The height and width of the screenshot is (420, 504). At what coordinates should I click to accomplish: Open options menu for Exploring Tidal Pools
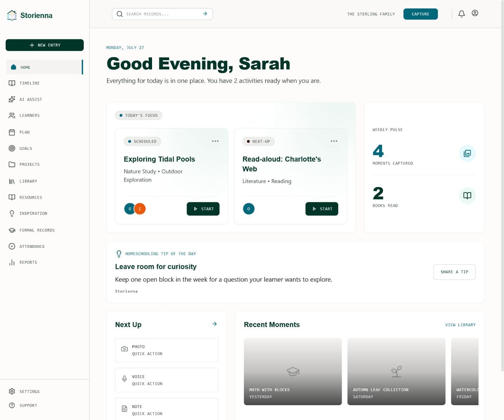click(215, 141)
